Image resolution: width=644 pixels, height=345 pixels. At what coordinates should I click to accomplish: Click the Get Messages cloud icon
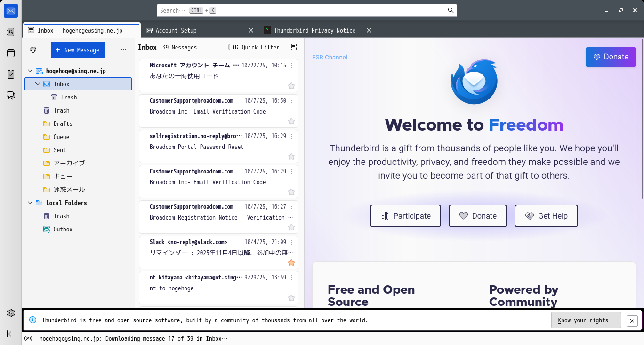(33, 50)
